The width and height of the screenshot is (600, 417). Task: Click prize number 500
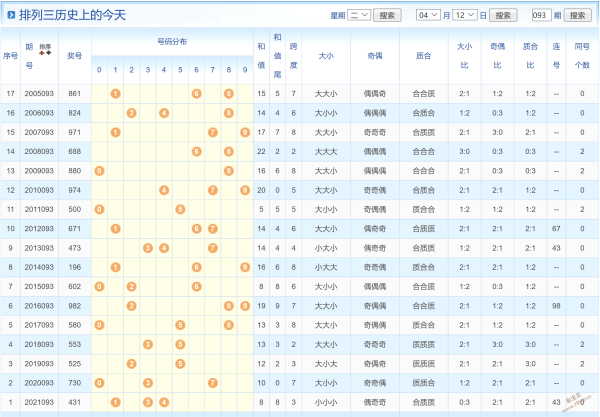(75, 209)
